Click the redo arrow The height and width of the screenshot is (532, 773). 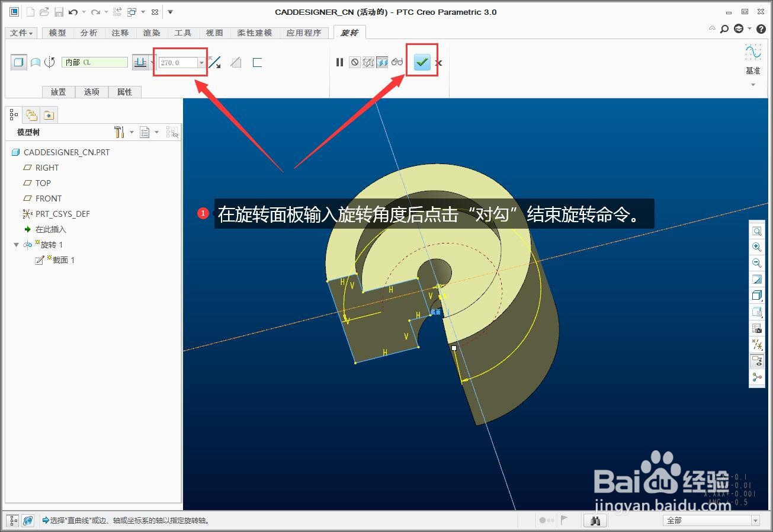[95, 12]
